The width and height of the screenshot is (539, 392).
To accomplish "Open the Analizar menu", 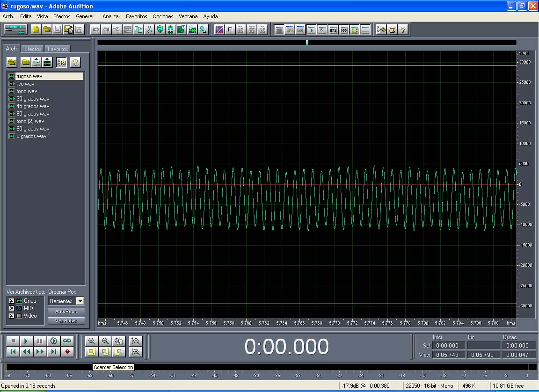I will [x=111, y=16].
